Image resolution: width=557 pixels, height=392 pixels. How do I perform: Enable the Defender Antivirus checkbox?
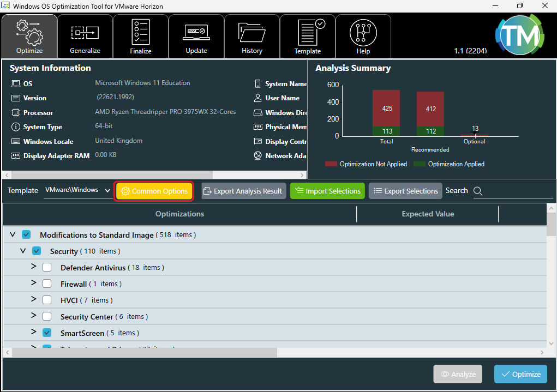point(47,267)
